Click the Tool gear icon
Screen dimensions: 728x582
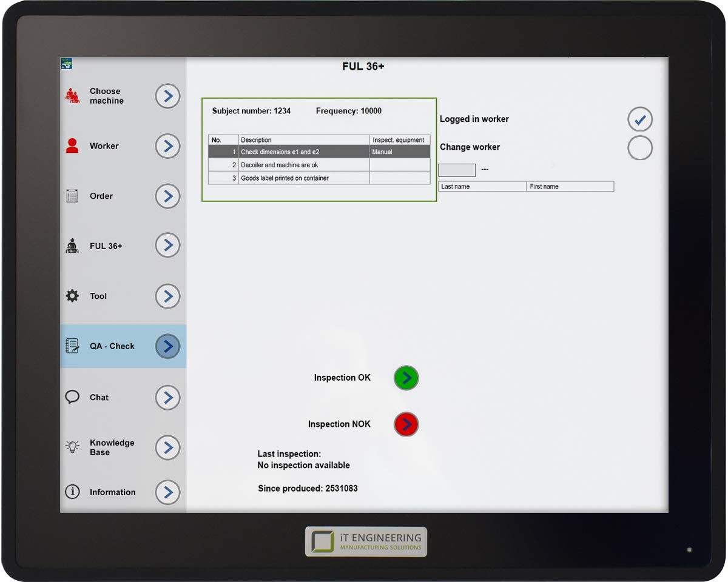(x=72, y=296)
